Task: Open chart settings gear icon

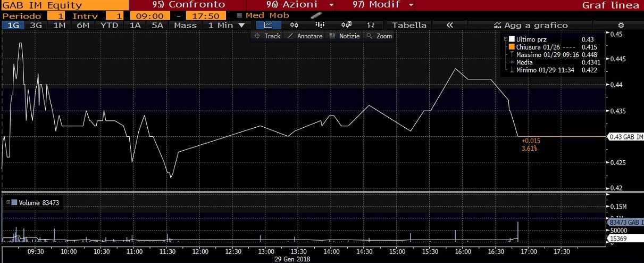Action: click(x=621, y=25)
